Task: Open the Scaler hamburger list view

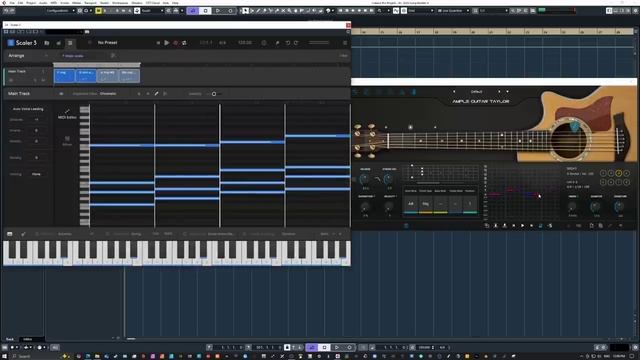Action: pyautogui.click(x=70, y=43)
